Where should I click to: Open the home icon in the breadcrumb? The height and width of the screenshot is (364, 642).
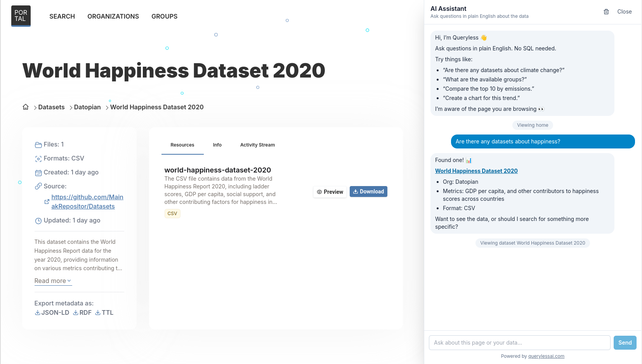(26, 107)
